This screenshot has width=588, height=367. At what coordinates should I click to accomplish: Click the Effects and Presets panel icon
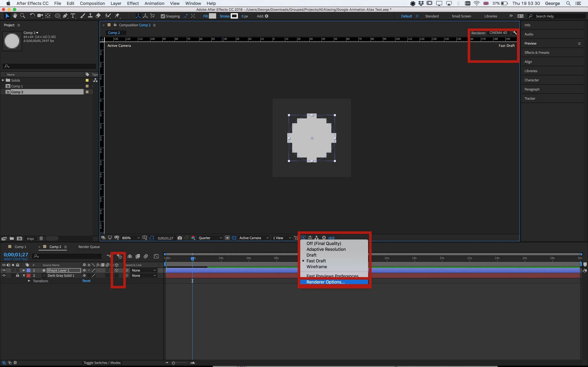click(537, 52)
